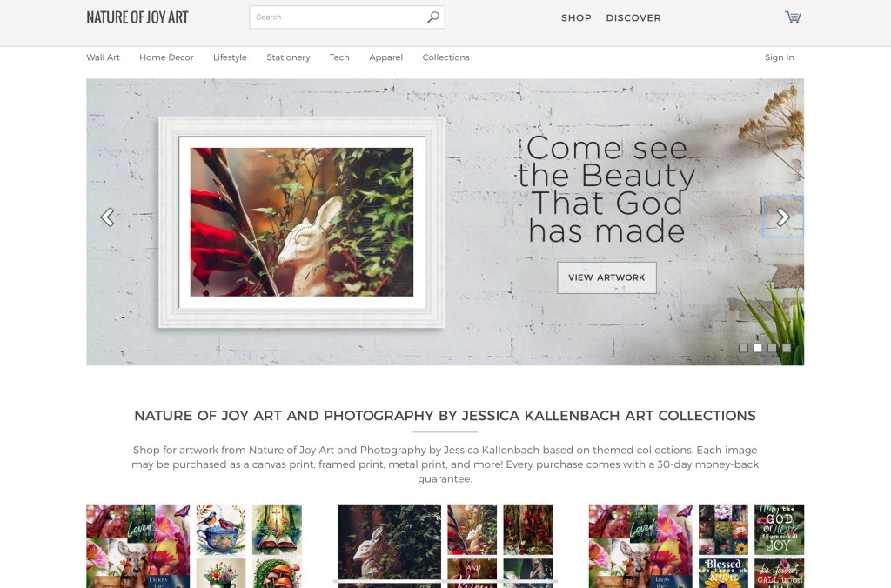Select the fourth carousel dot
The width and height of the screenshot is (891, 588).
(x=787, y=348)
